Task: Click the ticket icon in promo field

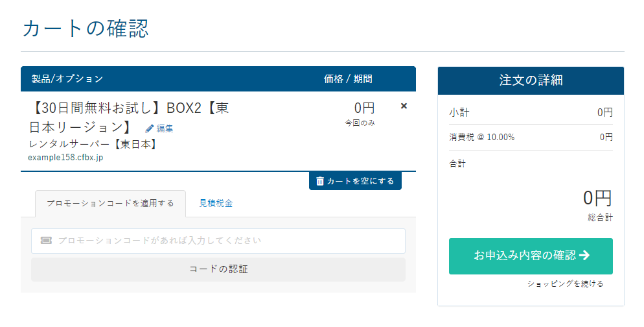Action: pos(46,241)
